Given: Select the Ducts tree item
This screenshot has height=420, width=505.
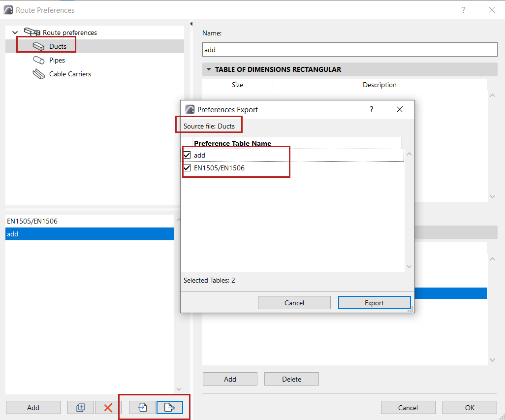Looking at the screenshot, I should click(95, 46).
